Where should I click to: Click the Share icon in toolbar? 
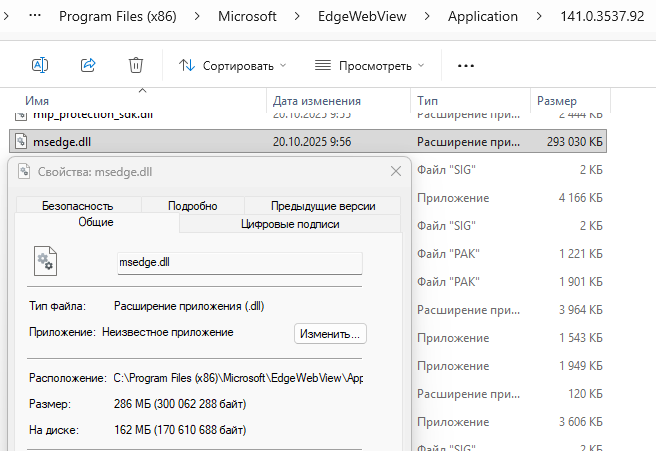(88, 65)
